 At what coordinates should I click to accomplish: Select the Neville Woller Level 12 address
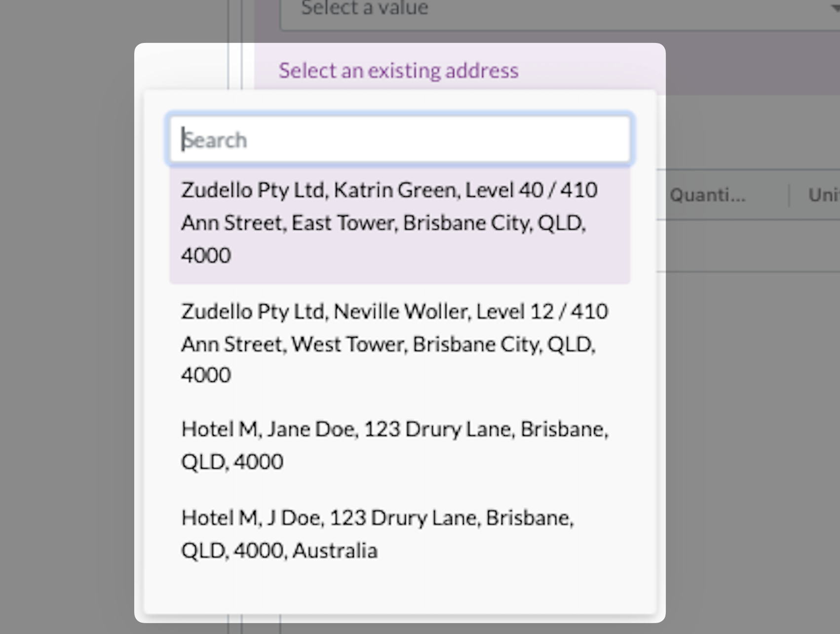click(400, 344)
